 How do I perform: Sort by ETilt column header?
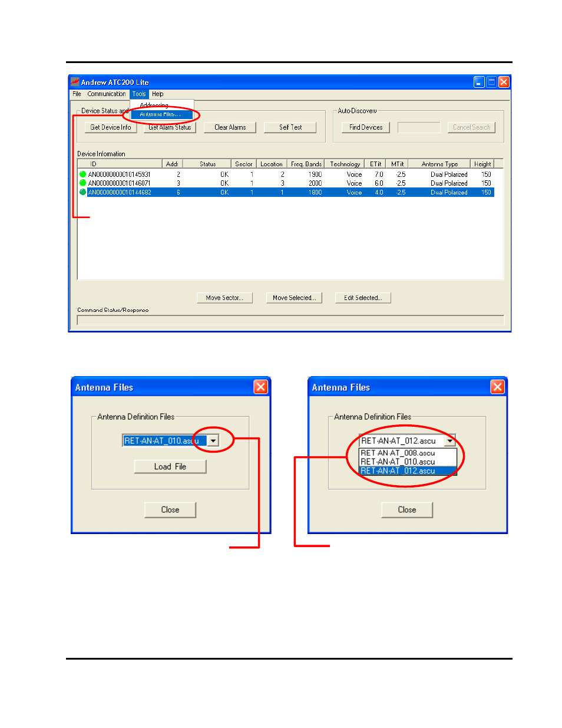[376, 164]
